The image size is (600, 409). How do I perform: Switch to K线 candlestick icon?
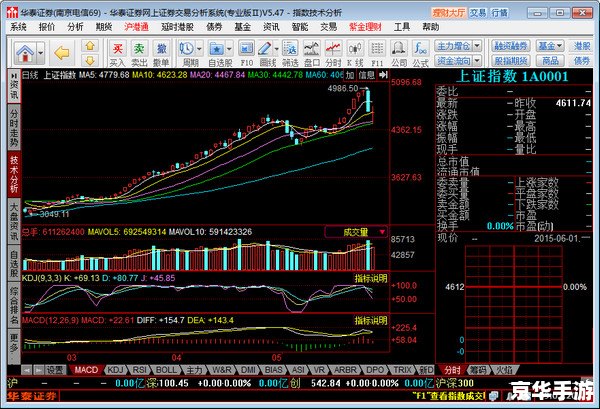point(355,49)
